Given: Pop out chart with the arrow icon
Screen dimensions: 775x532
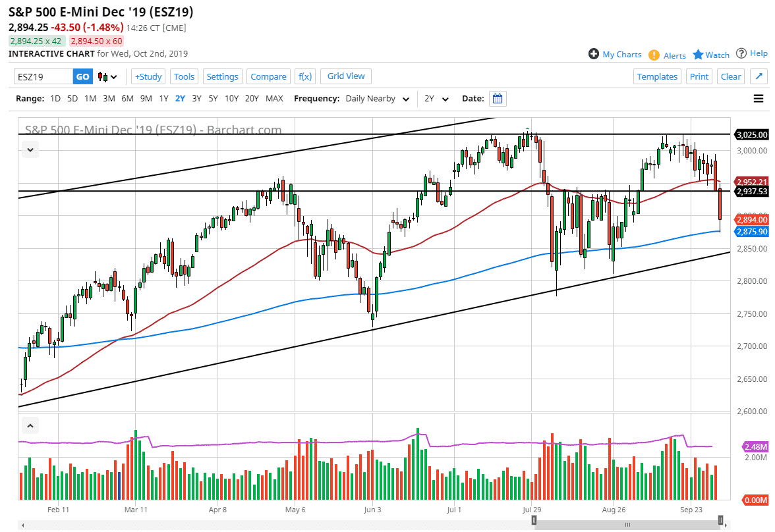Looking at the screenshot, I should pos(759,76).
